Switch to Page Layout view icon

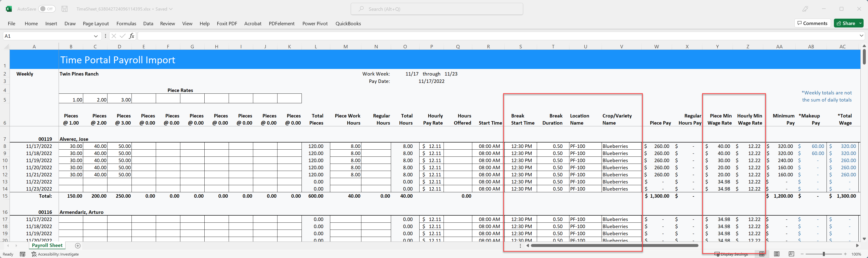click(777, 254)
